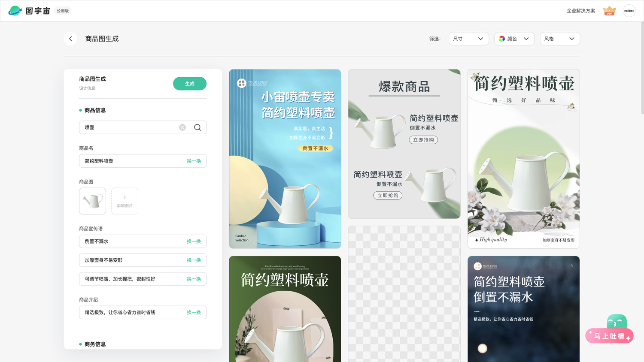Click 换一换 for 商品介绍 field

click(194, 312)
